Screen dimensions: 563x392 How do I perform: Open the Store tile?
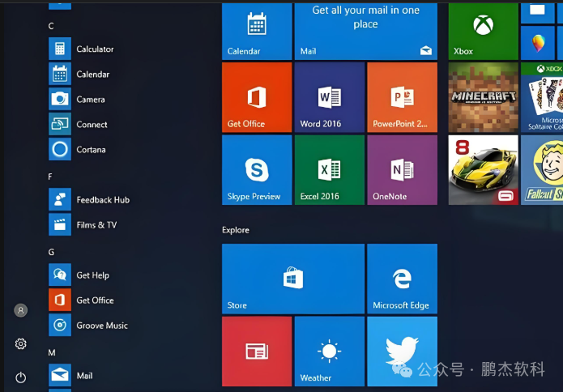293,279
